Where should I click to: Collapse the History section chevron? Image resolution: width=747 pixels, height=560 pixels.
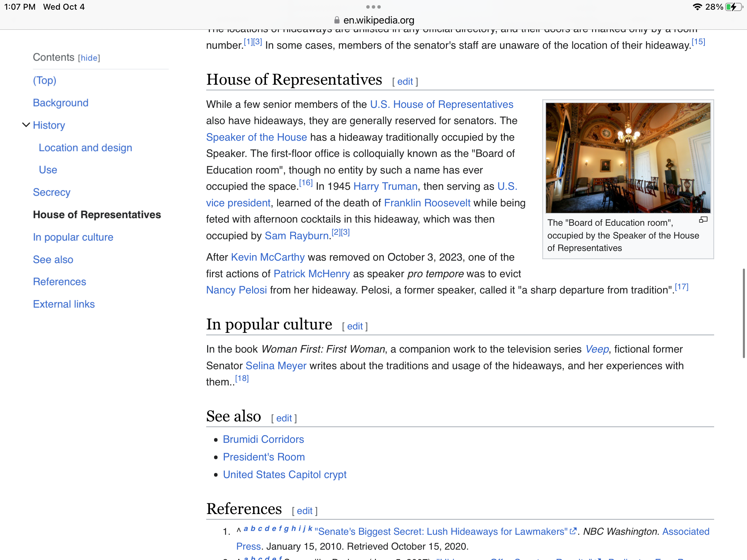(x=26, y=125)
